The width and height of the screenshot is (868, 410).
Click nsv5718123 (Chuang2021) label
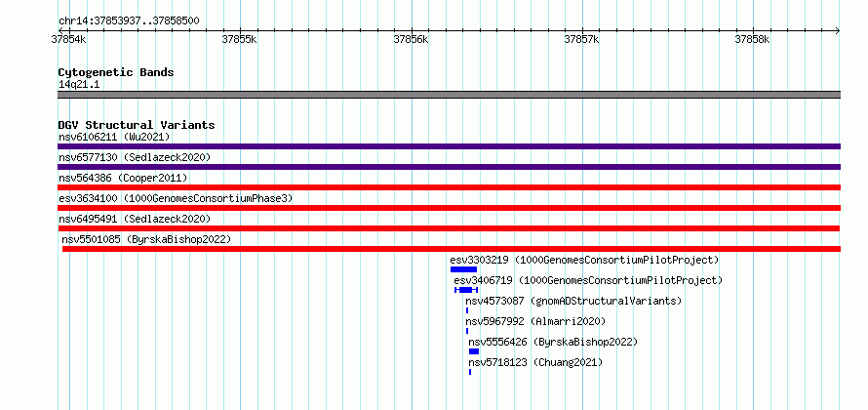[x=535, y=362]
